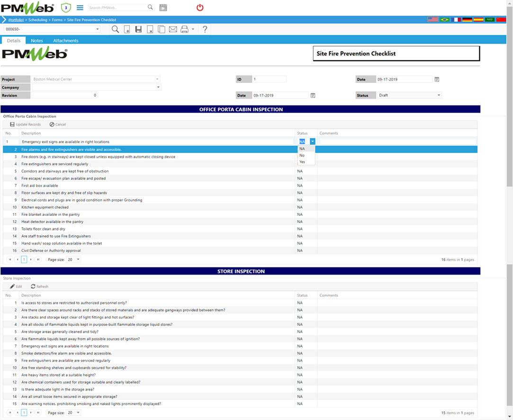Open the video tutorials icon
This screenshot has width=513, height=420.
(163, 8)
